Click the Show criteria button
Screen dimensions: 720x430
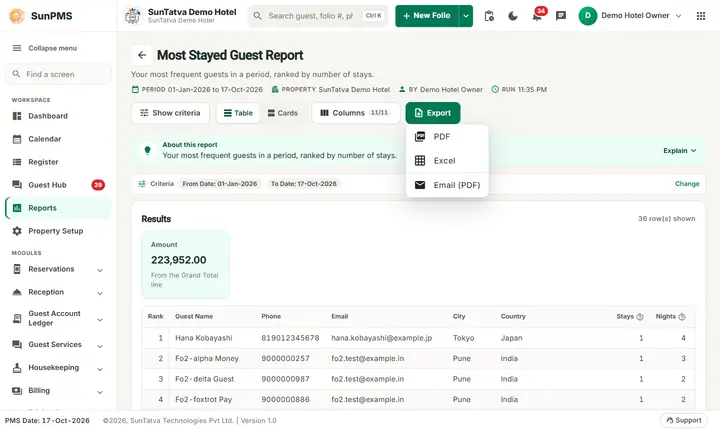[x=170, y=113]
